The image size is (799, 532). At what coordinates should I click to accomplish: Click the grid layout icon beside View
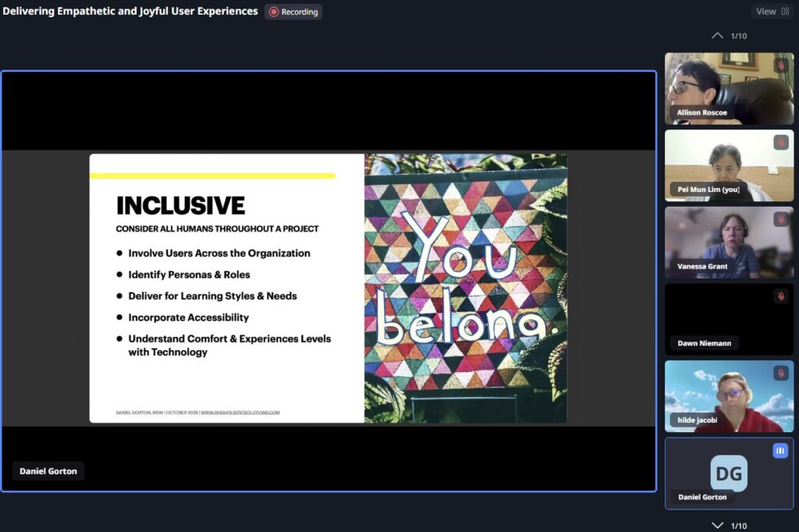point(785,12)
